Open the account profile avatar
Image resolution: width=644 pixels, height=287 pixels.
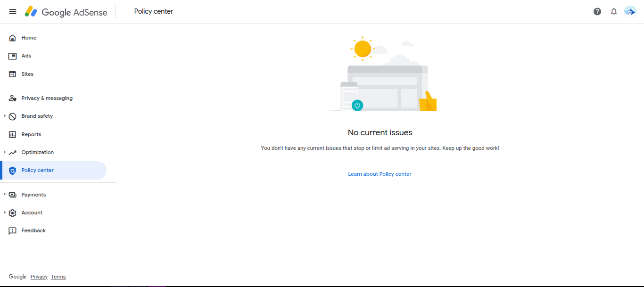[630, 11]
